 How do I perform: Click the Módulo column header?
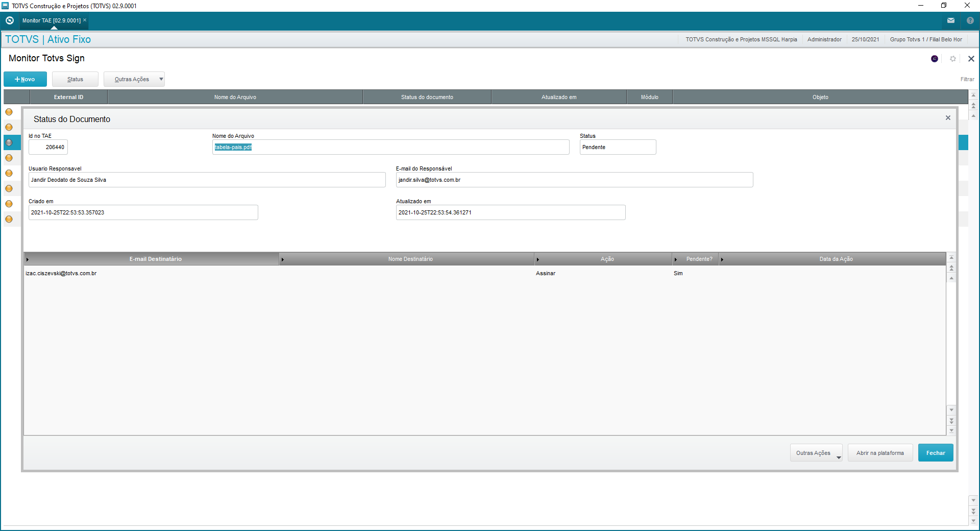650,97
